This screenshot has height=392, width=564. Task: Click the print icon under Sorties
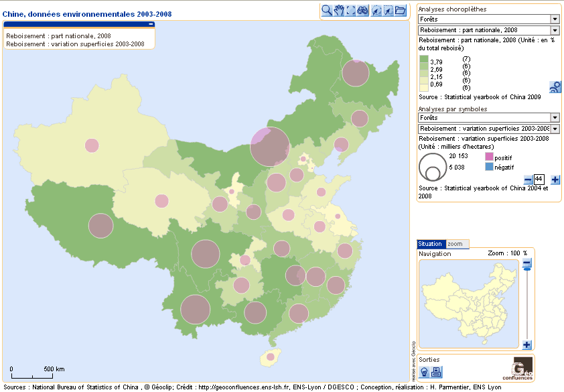435,372
